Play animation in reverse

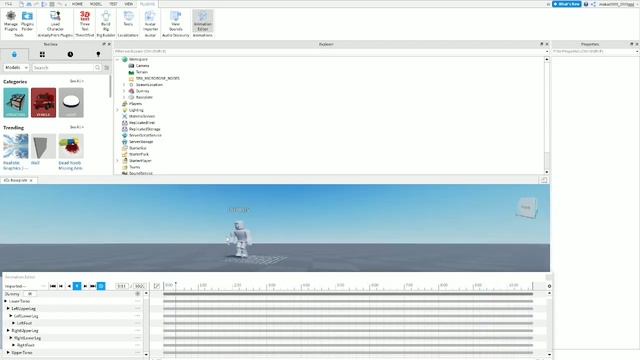[x=69, y=286]
